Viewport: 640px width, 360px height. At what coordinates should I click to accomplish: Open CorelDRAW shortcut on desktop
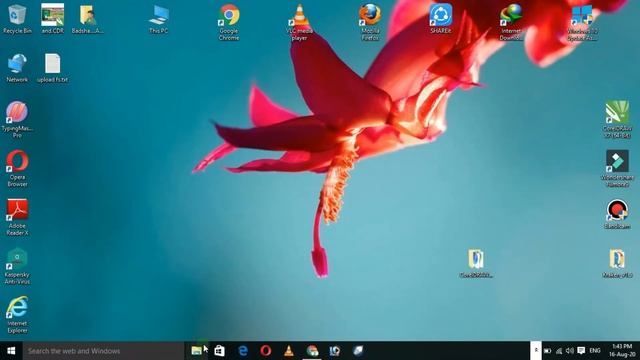tap(617, 119)
